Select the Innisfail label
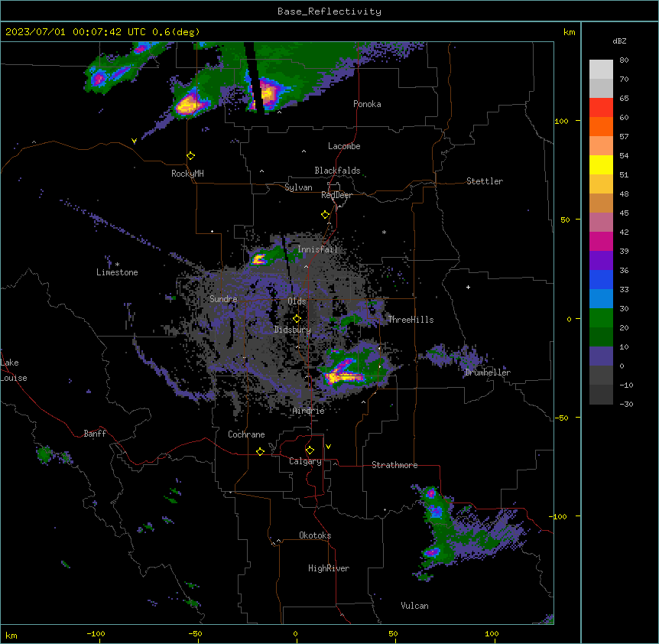 pyautogui.click(x=317, y=249)
